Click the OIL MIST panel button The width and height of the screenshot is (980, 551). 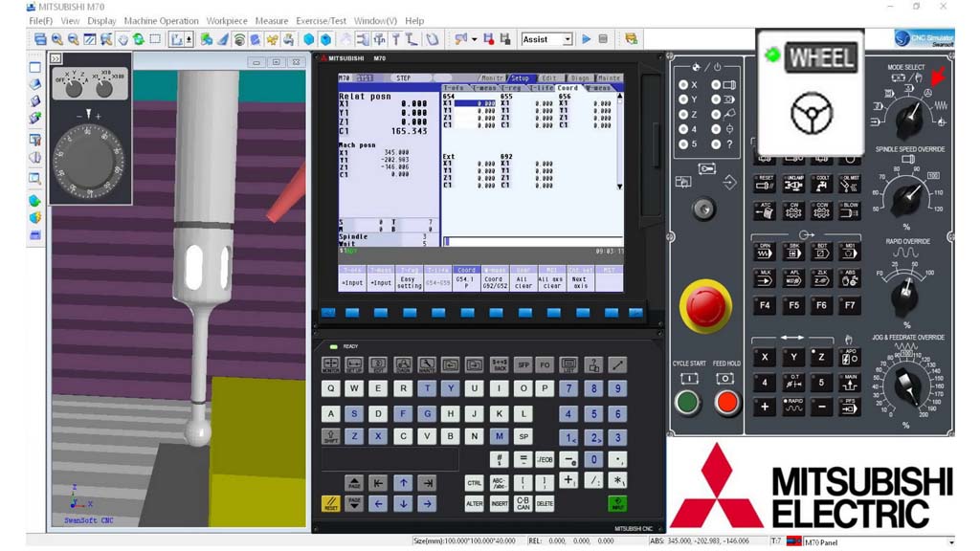click(x=850, y=184)
